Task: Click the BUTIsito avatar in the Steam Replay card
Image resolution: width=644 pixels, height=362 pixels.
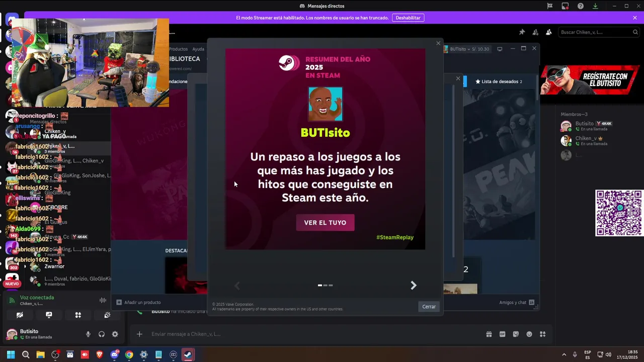Action: click(325, 104)
